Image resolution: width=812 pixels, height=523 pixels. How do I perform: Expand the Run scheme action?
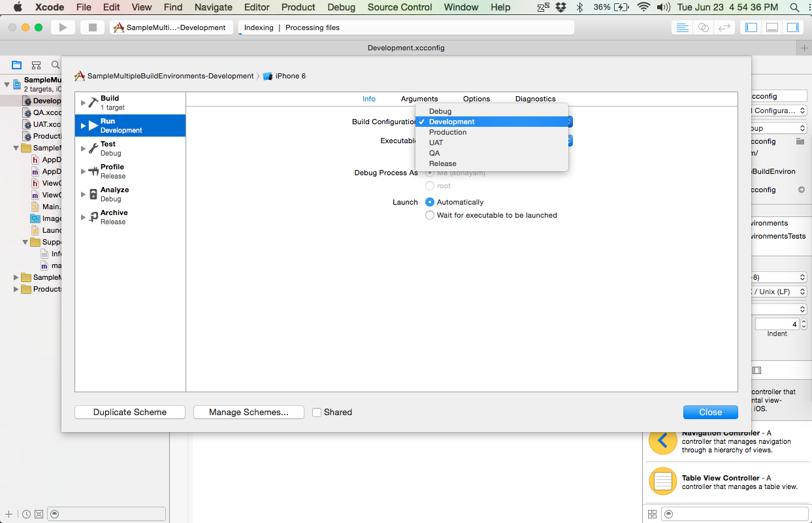click(x=83, y=126)
